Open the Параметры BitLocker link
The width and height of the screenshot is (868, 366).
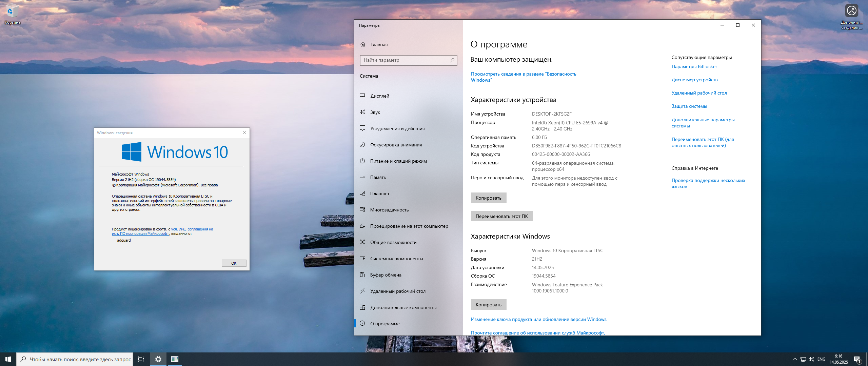click(694, 66)
